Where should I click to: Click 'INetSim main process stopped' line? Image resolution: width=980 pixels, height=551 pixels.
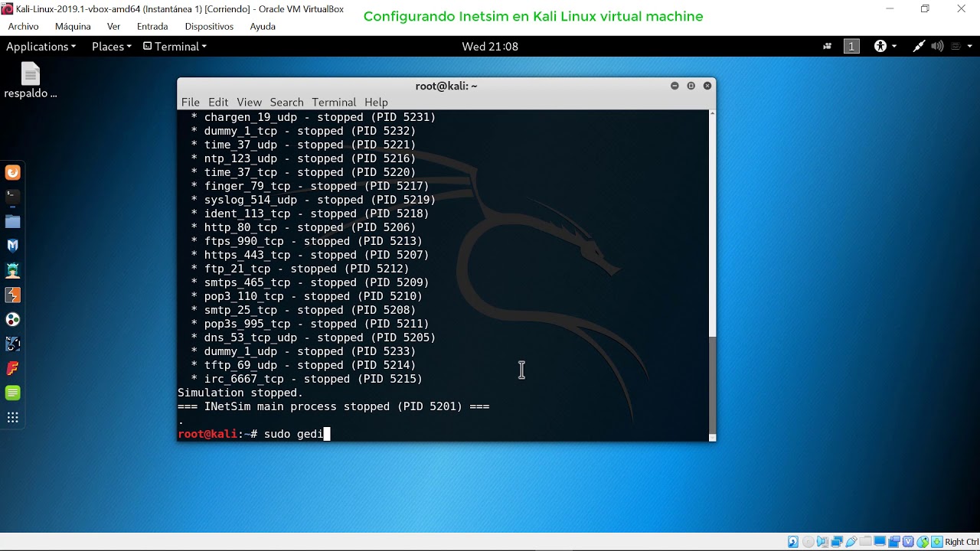point(333,406)
